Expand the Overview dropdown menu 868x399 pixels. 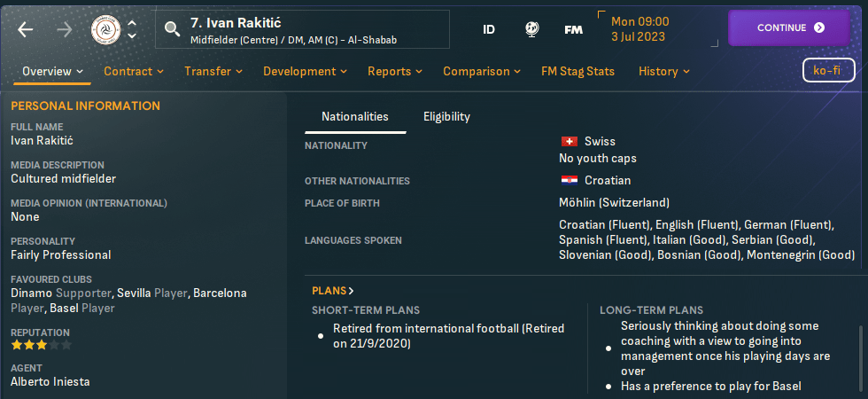[x=52, y=71]
